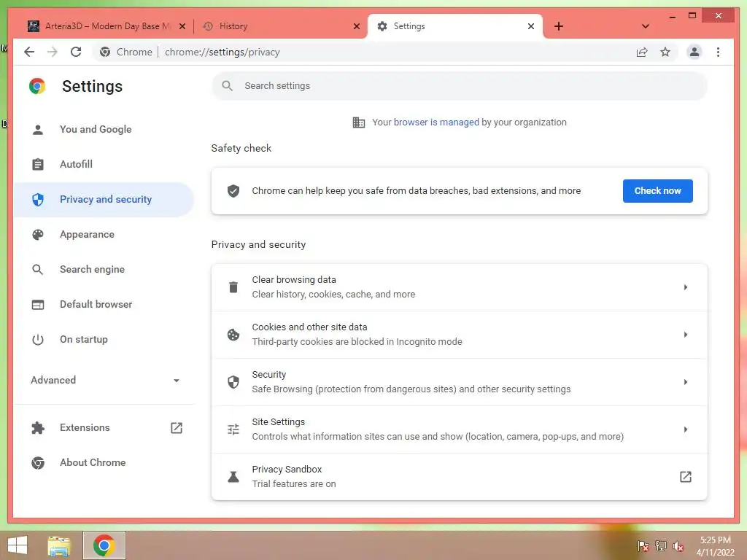Open the 'browser is managed' link

coord(436,122)
